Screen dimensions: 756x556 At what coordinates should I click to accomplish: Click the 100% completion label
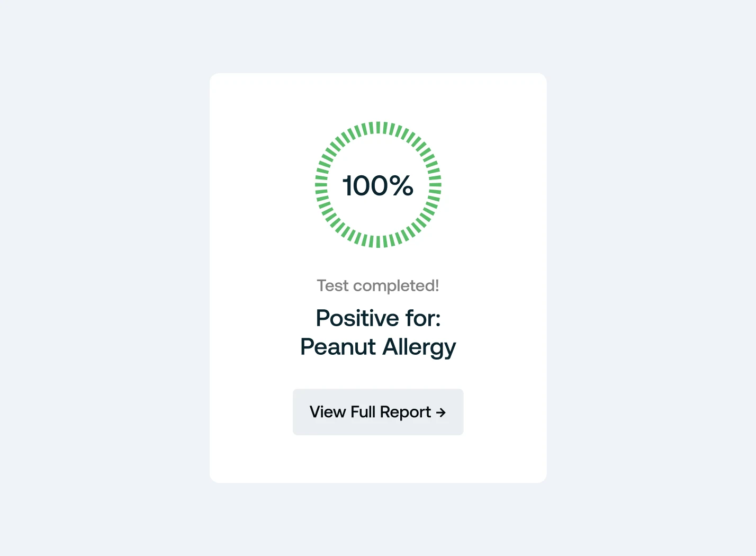pyautogui.click(x=377, y=186)
